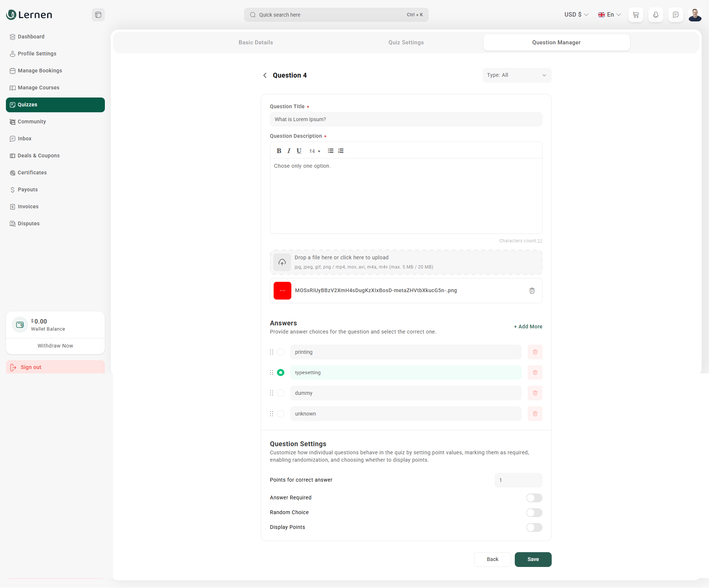This screenshot has height=588, width=709.
Task: Delete the 'dummy' answer option
Action: pyautogui.click(x=535, y=393)
